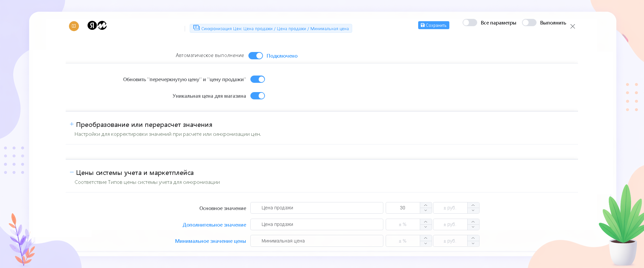Expand Преобразование или перерасчет значения section
The image size is (644, 268).
tap(72, 124)
